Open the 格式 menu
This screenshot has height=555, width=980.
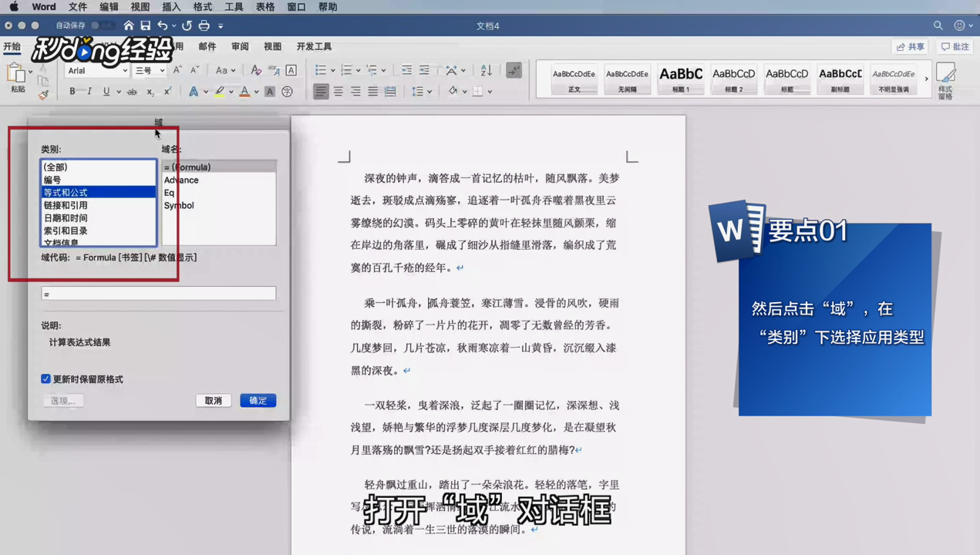coord(203,7)
